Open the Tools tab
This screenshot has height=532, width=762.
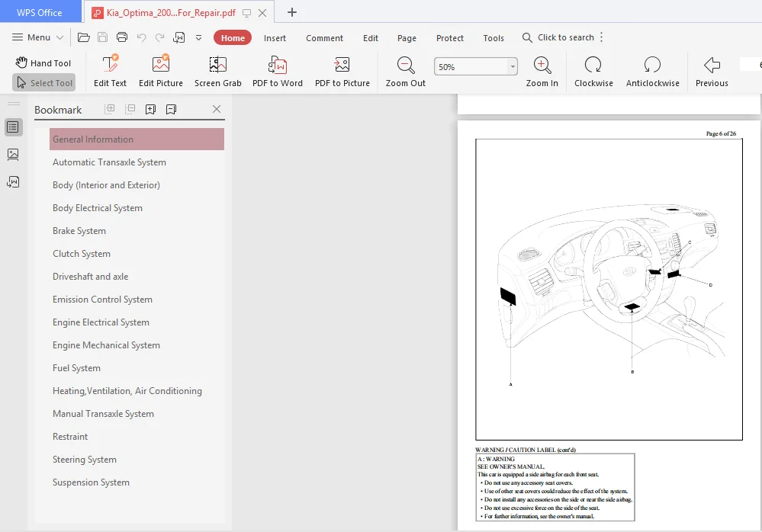click(494, 38)
